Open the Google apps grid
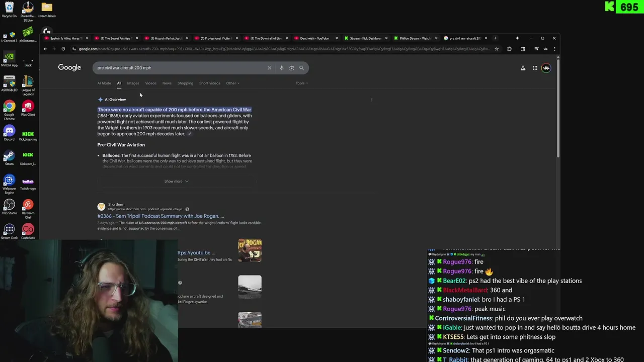 tap(535, 68)
